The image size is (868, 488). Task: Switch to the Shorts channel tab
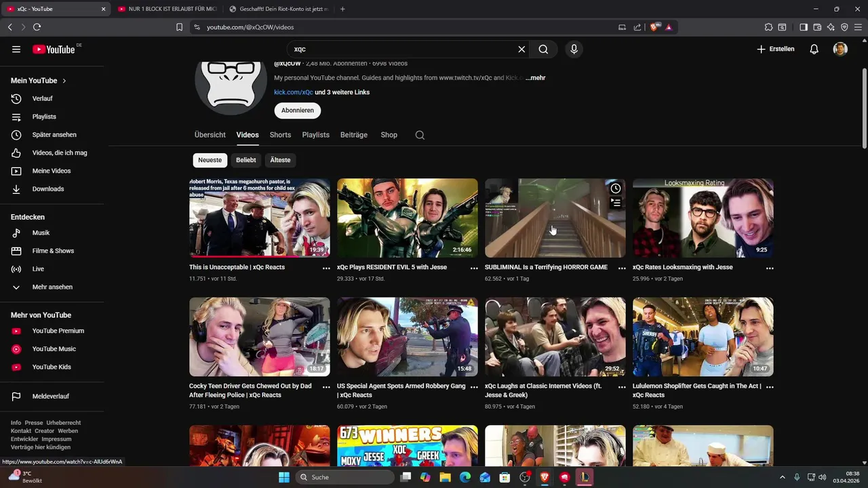pyautogui.click(x=280, y=135)
